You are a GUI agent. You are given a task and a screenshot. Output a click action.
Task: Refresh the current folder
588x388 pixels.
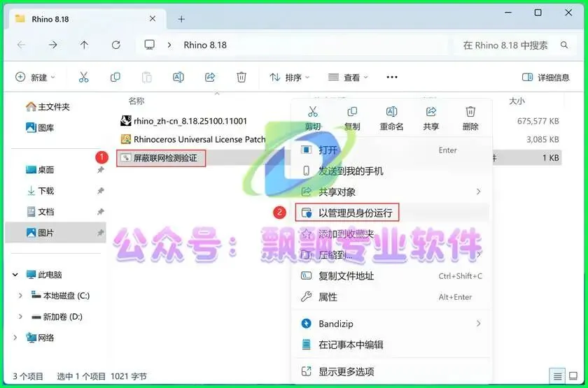[116, 45]
